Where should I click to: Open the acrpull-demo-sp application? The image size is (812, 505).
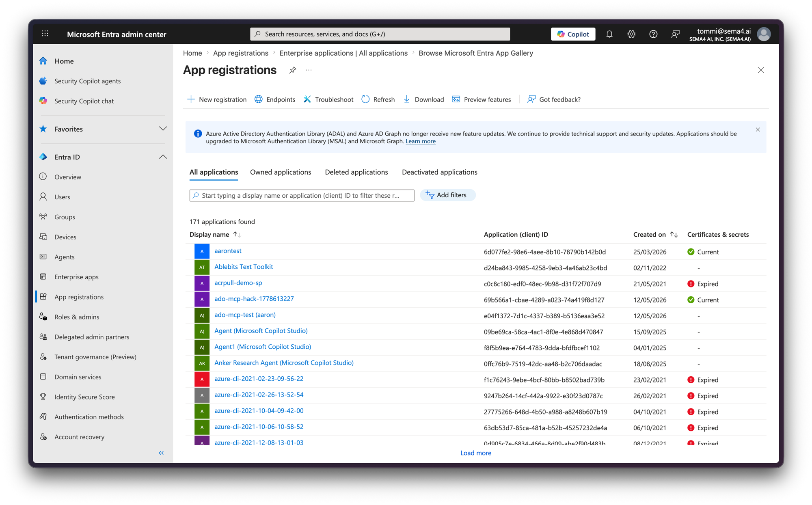238,283
